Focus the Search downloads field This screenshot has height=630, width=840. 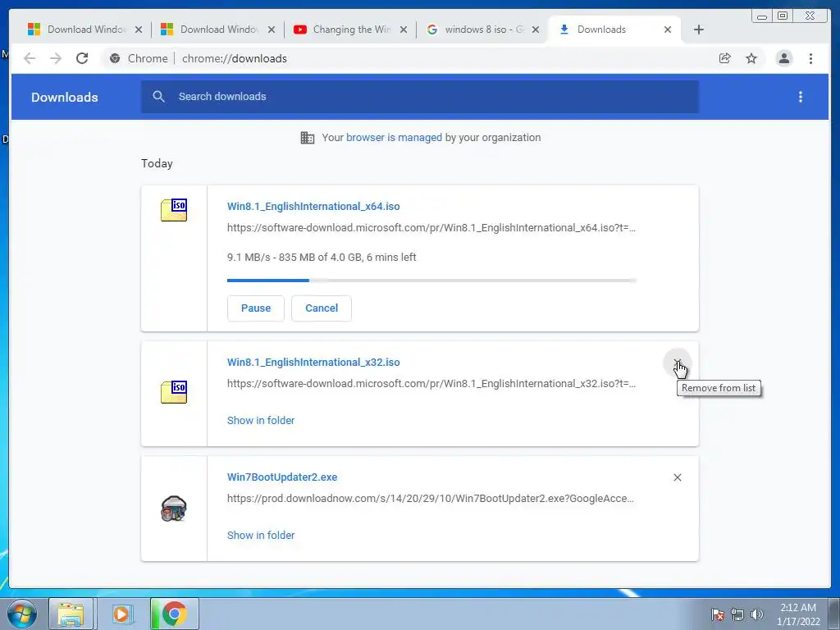click(419, 97)
